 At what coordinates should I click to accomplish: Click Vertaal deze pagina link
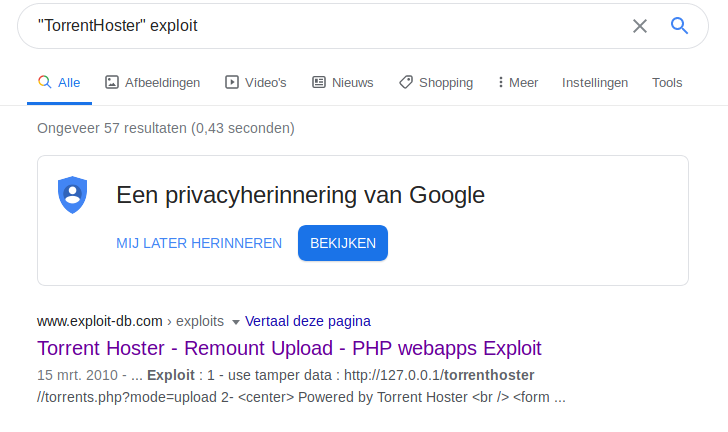(x=308, y=321)
